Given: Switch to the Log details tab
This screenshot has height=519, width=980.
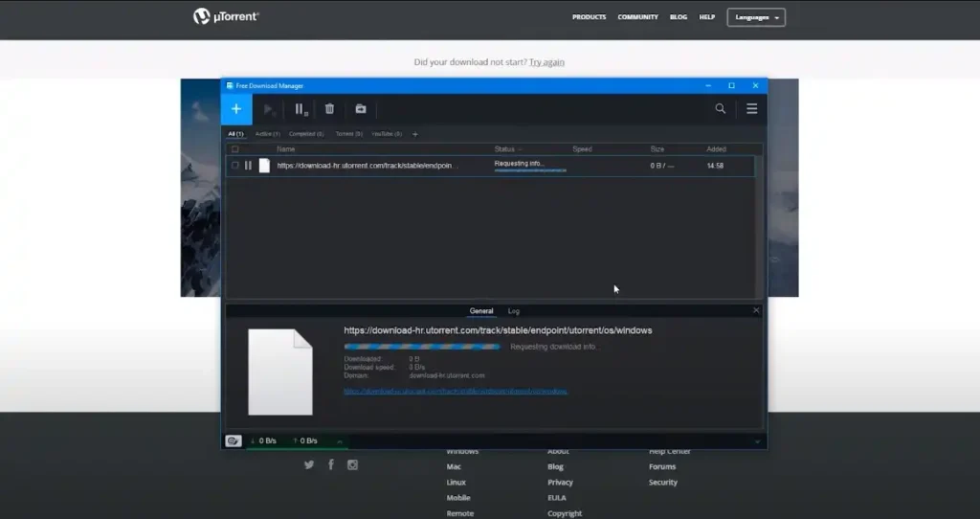Looking at the screenshot, I should tap(514, 311).
